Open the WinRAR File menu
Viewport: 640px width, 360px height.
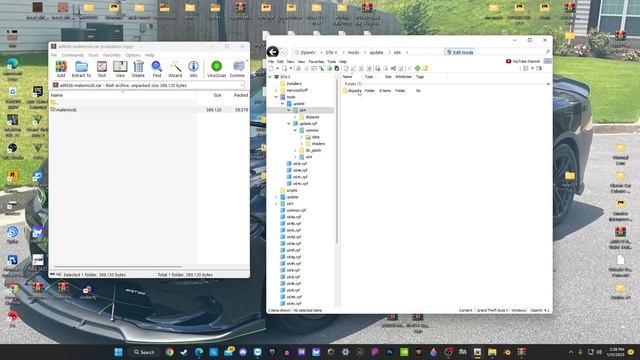click(54, 55)
